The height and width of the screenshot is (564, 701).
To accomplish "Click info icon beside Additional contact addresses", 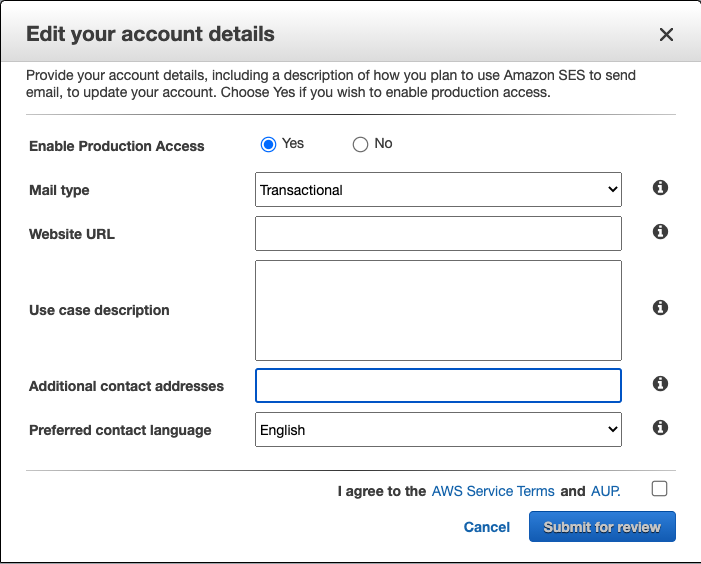I will click(x=660, y=383).
